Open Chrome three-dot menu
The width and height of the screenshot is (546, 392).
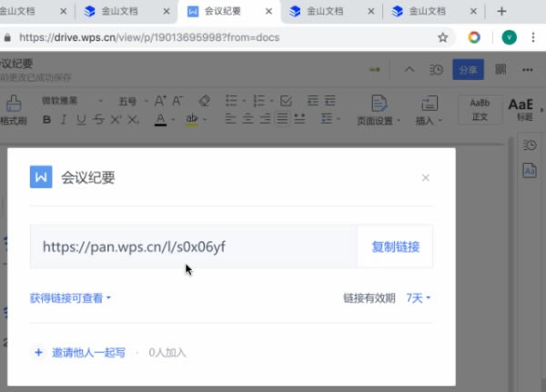[533, 37]
